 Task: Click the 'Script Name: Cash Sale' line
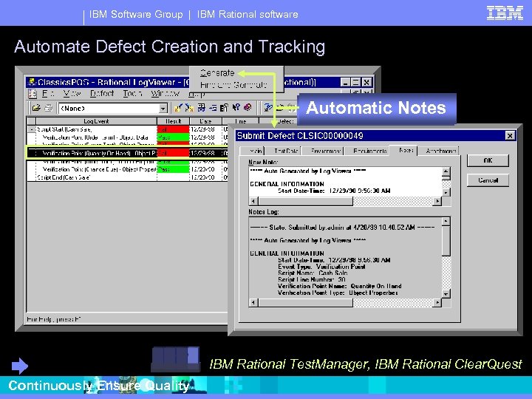tap(313, 273)
